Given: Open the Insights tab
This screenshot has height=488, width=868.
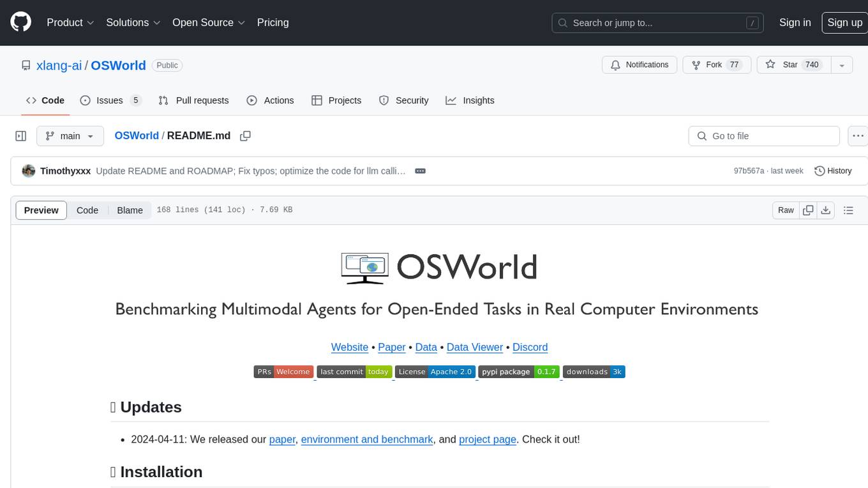Looking at the screenshot, I should [470, 100].
